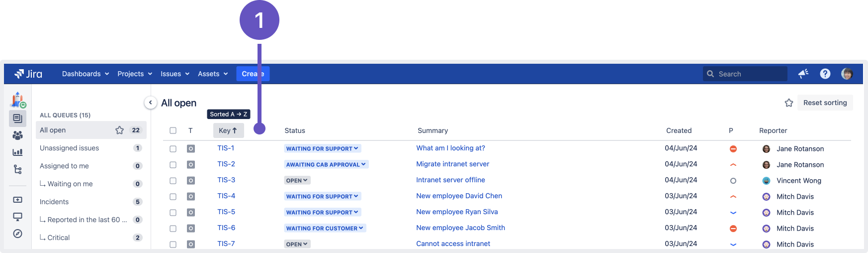Tick the checkbox for TIS-1
Viewport: 868px width, 253px height.
click(173, 149)
